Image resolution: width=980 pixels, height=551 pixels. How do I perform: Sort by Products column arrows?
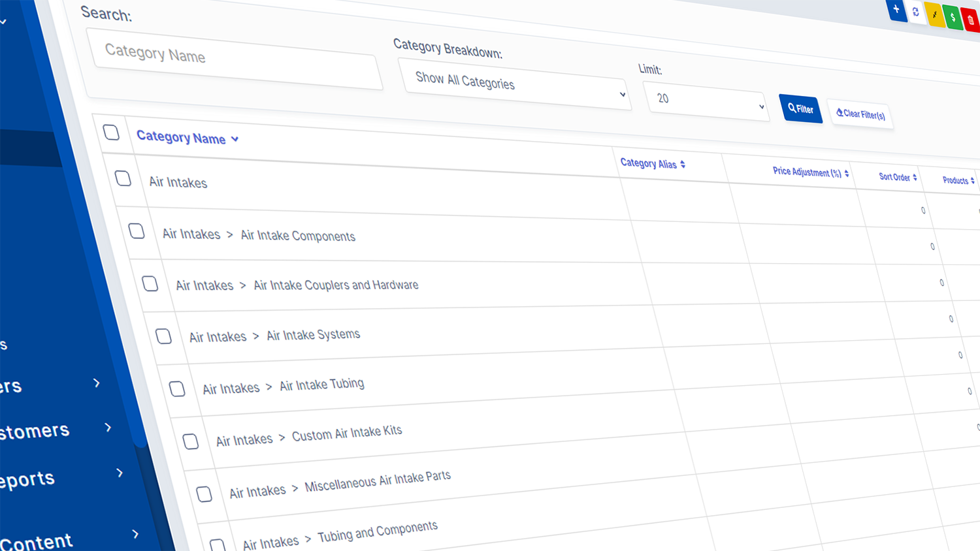pyautogui.click(x=972, y=181)
